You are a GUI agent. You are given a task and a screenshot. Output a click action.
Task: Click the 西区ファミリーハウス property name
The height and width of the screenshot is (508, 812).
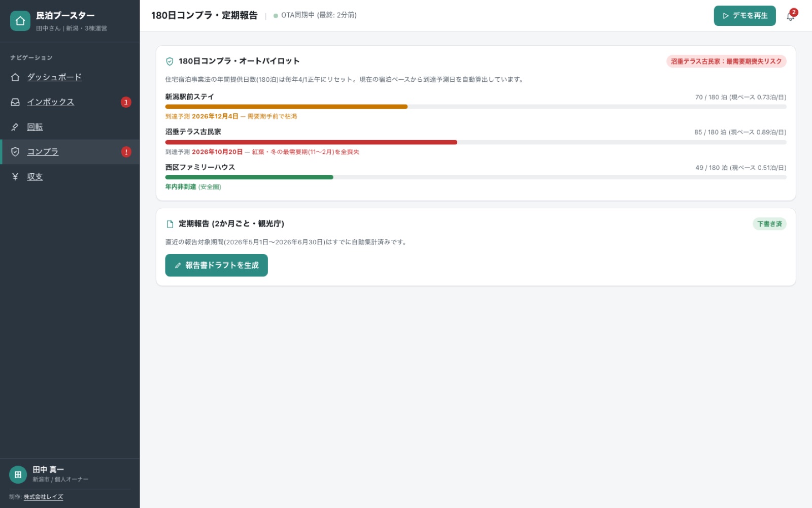click(200, 167)
